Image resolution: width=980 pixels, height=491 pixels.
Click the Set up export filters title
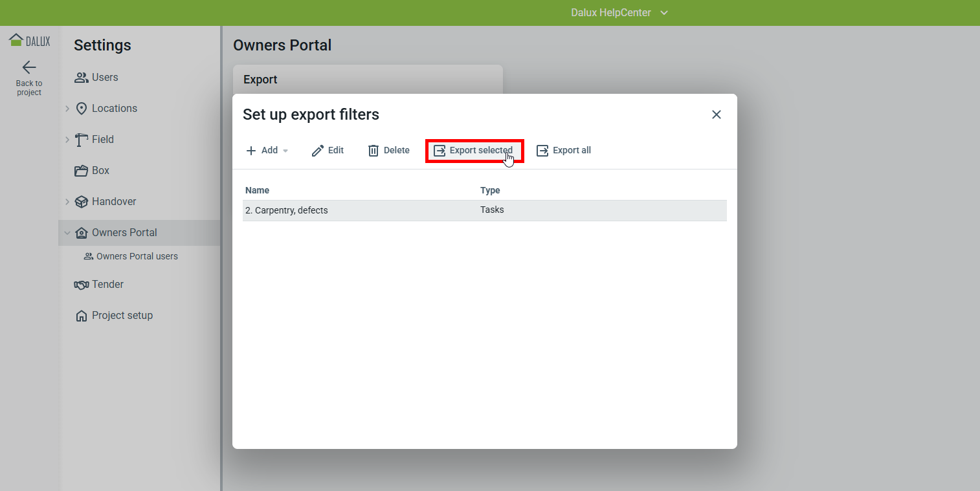pyautogui.click(x=311, y=115)
